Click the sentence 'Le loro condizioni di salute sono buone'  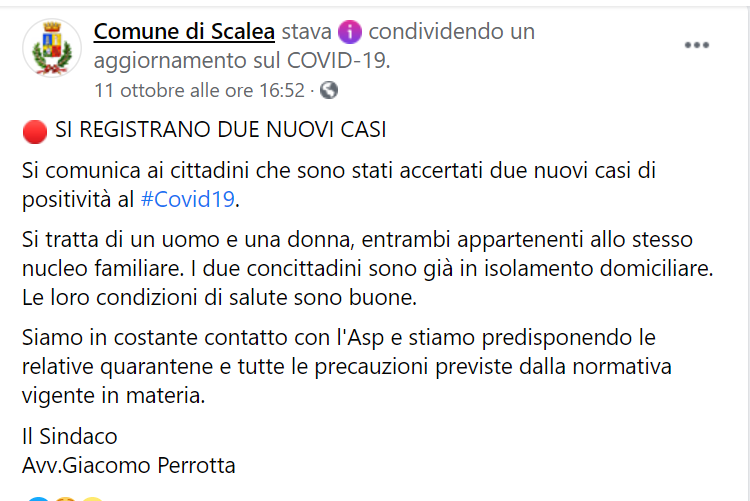pos(220,298)
